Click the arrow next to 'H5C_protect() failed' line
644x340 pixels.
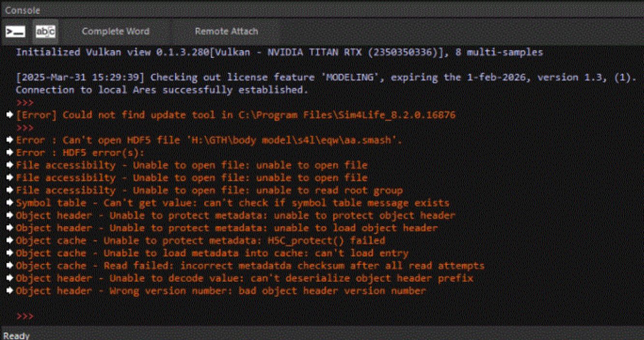pyautogui.click(x=10, y=241)
